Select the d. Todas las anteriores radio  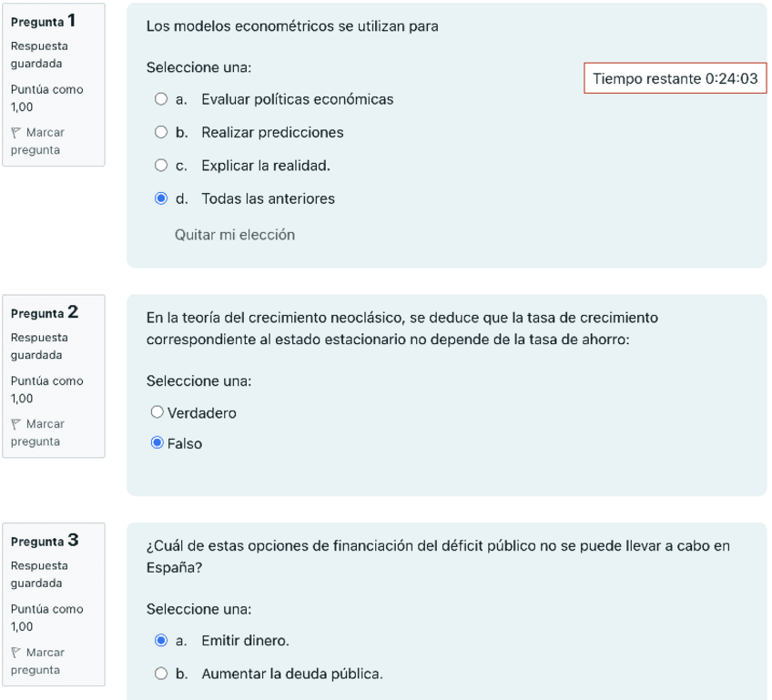161,198
